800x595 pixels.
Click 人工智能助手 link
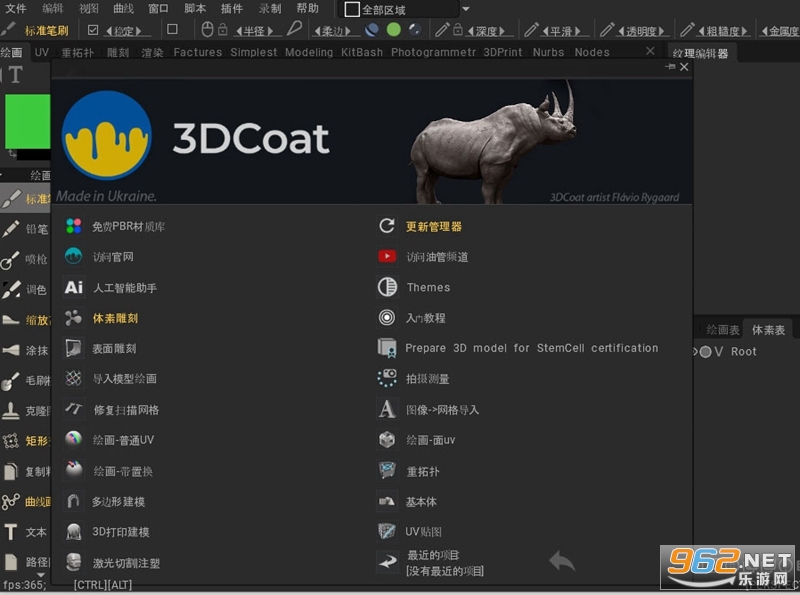coord(125,288)
